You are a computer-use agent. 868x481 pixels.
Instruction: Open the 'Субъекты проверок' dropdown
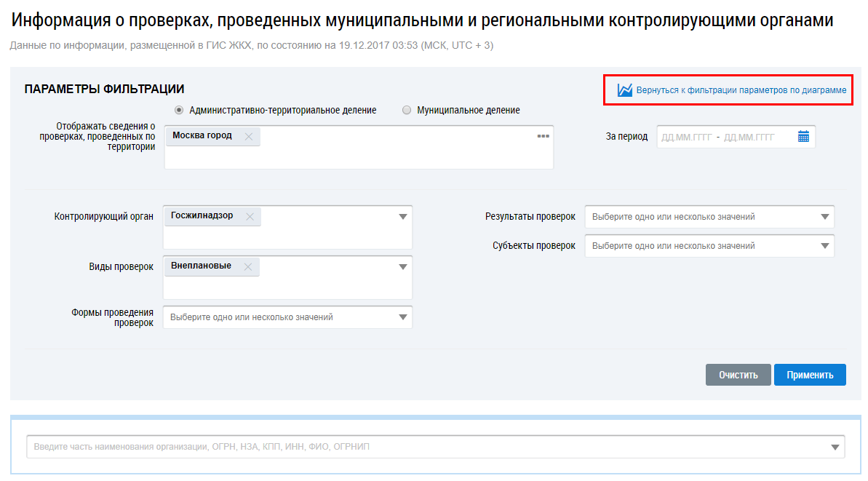click(x=824, y=246)
